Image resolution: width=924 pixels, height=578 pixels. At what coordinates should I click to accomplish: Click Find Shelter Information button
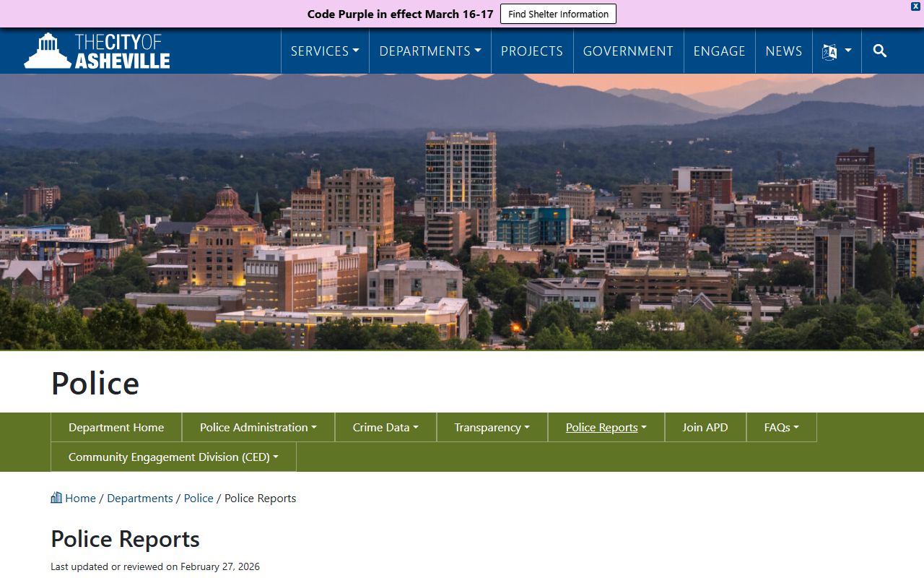pyautogui.click(x=558, y=14)
